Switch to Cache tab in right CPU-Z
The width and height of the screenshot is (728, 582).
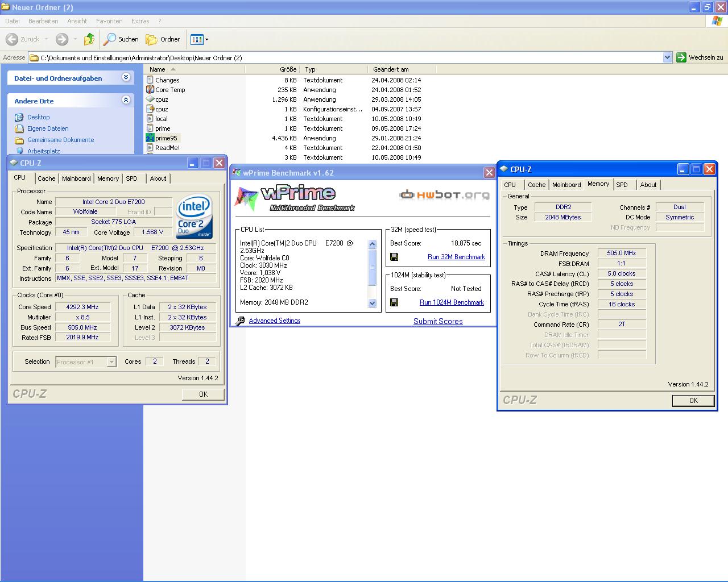[x=536, y=185]
